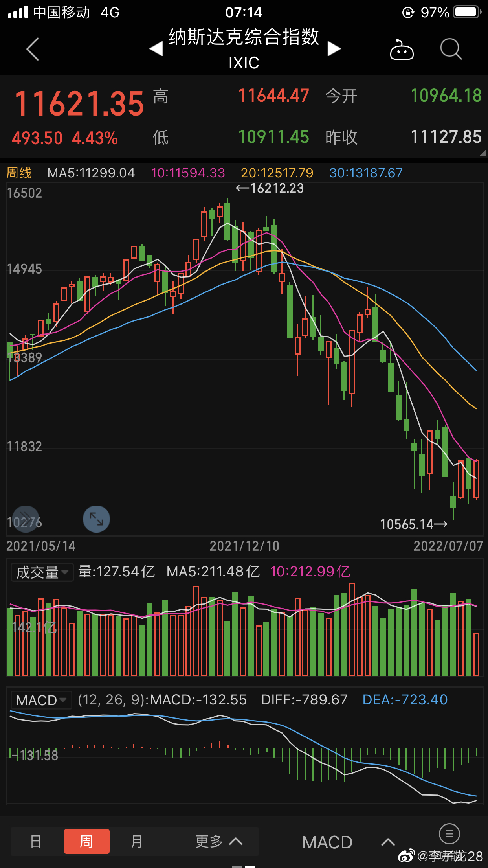
Task: Tap the current price 11621.35
Action: (x=79, y=103)
